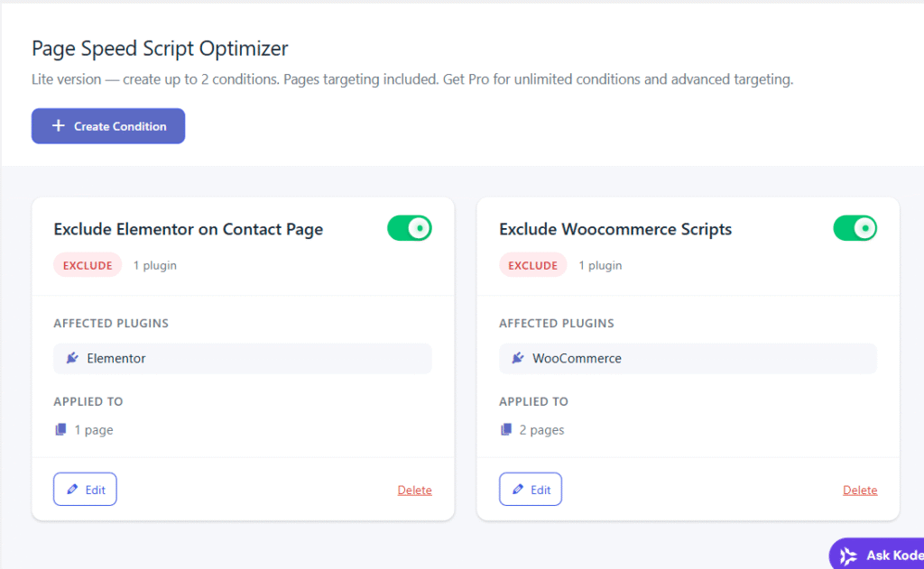Image resolution: width=924 pixels, height=569 pixels.
Task: Click the pages icon beside '2 pages'
Action: point(507,430)
